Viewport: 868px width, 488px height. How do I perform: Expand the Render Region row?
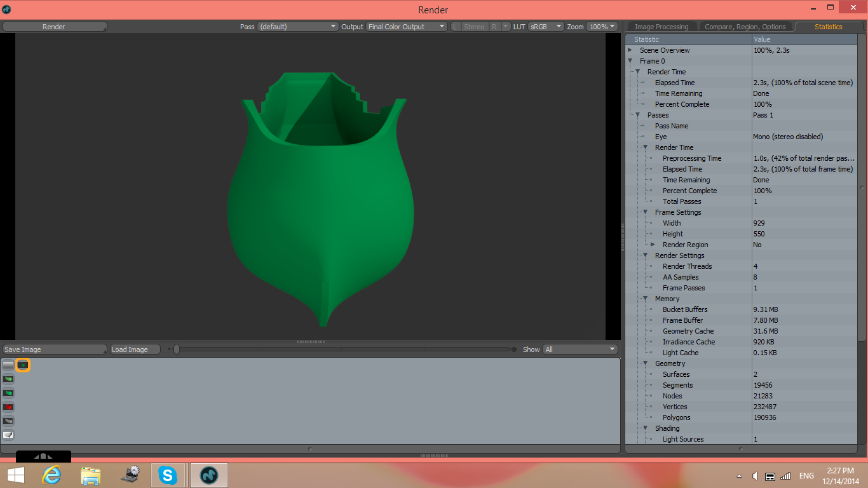pyautogui.click(x=653, y=245)
